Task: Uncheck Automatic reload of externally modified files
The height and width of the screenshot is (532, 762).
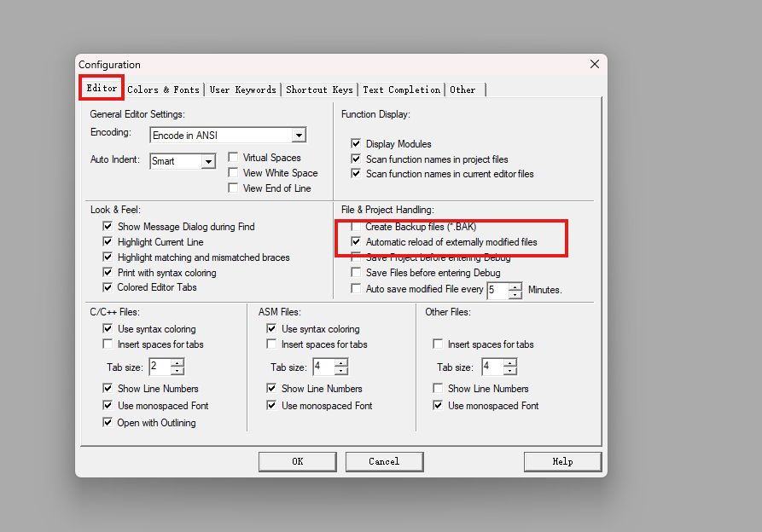Action: pyautogui.click(x=356, y=242)
